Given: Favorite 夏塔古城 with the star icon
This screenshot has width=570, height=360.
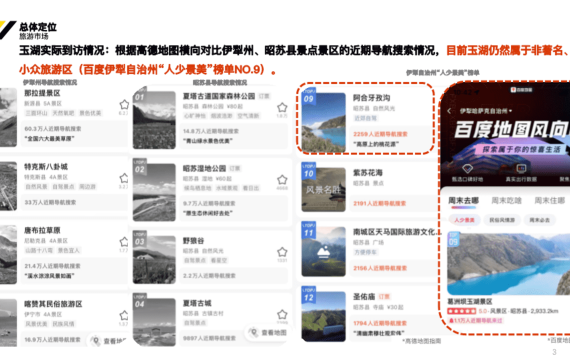Looking at the screenshot, I should [x=282, y=314].
